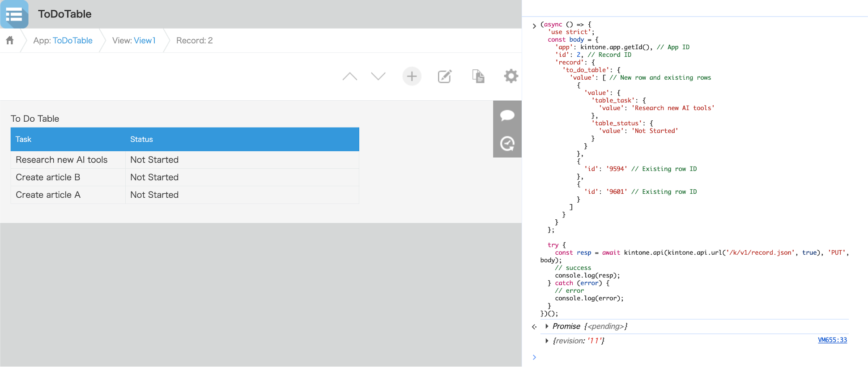Add a new record with plus button
The height and width of the screenshot is (367, 868).
[412, 77]
